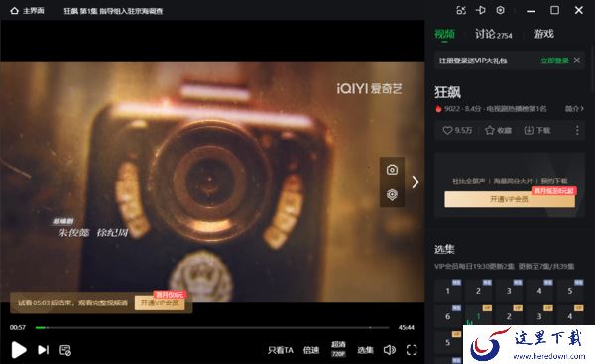Viewport: 595px width, 364px height.
Task: Open the 超清 720P quality menu
Action: 338,349
